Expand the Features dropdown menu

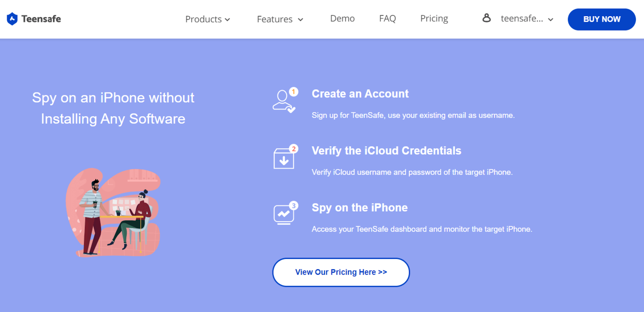pos(280,19)
